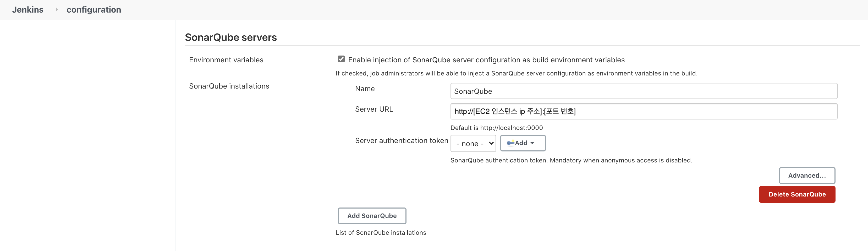
Task: Click the red Delete SonarQube button
Action: [x=796, y=194]
